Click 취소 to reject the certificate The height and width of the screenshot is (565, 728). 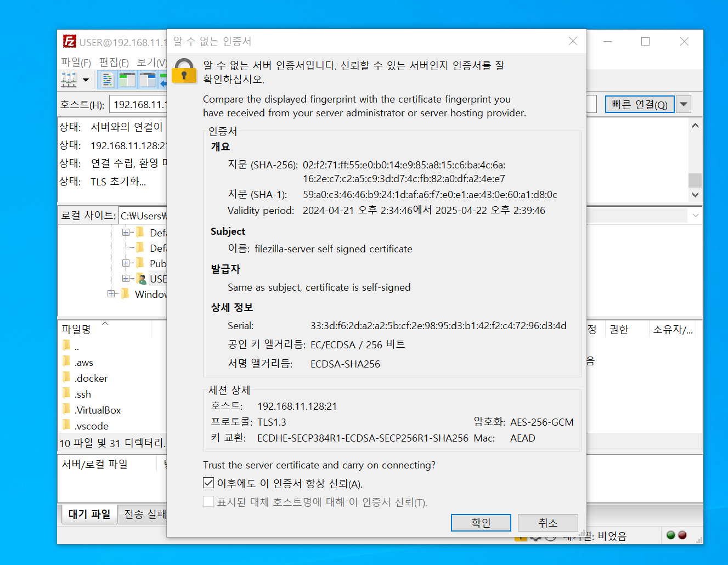point(548,523)
